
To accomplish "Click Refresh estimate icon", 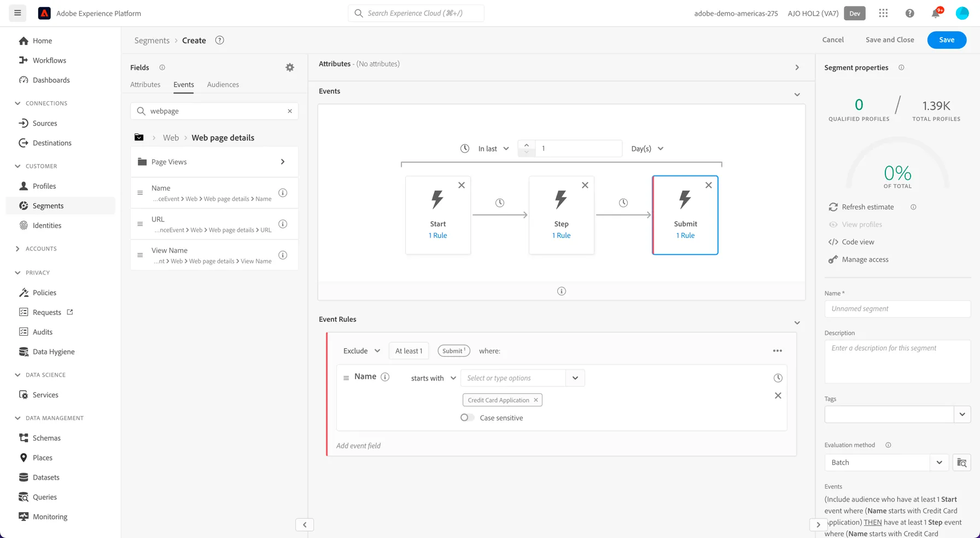I will (833, 207).
